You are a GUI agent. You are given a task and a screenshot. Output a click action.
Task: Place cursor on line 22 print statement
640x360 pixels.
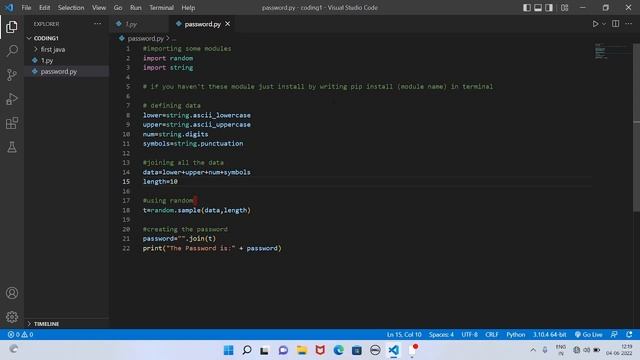click(212, 248)
